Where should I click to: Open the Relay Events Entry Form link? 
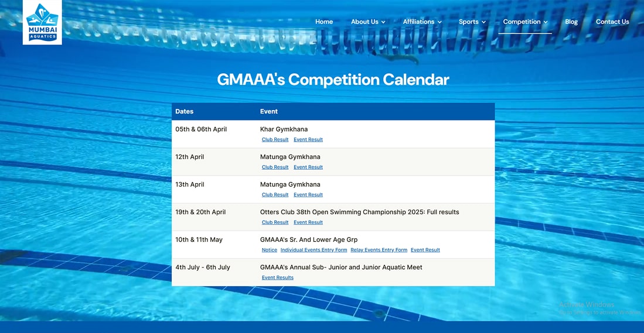click(379, 250)
